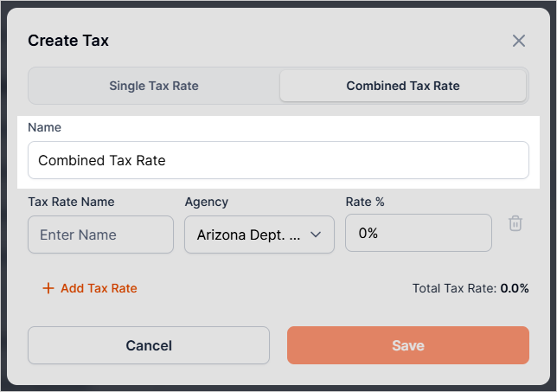Image resolution: width=557 pixels, height=392 pixels.
Task: Focus the Name field containing Combined Tax Rate
Action: coord(278,160)
